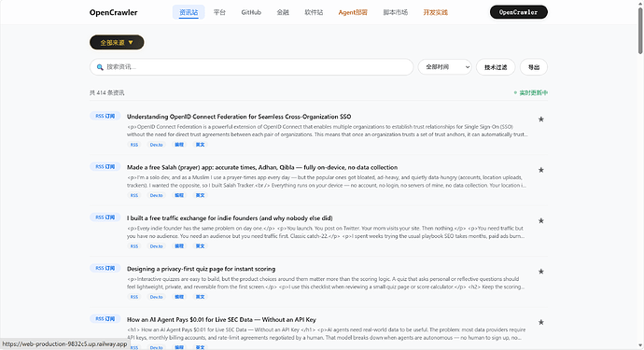Screen dimensions: 644x350
Task: Click the Dev.to tag under OpenID article
Action: pos(156,145)
